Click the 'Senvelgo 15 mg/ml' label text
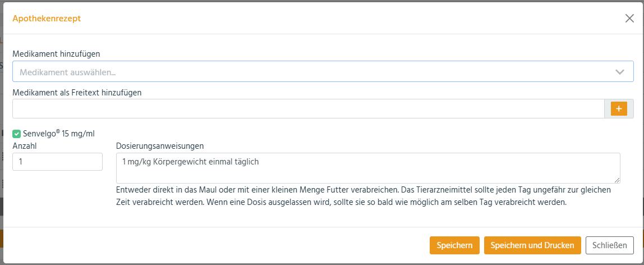This screenshot has height=265, width=644. pyautogui.click(x=59, y=133)
